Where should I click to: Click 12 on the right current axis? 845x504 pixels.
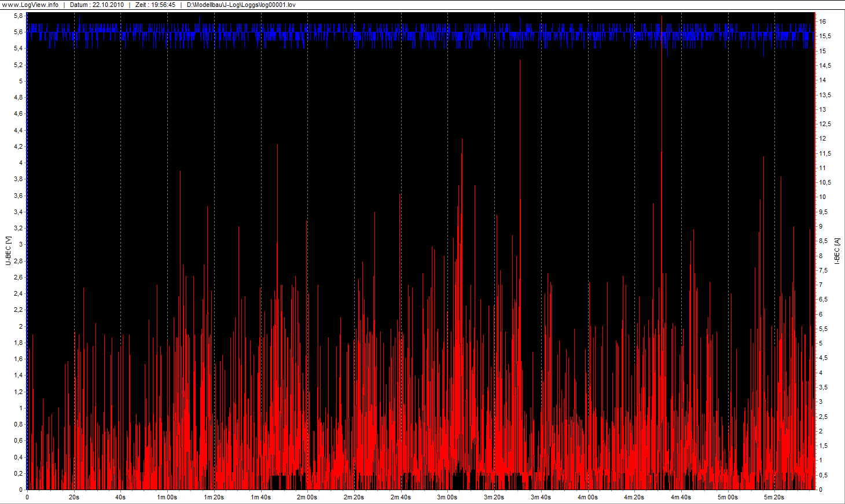pos(822,139)
